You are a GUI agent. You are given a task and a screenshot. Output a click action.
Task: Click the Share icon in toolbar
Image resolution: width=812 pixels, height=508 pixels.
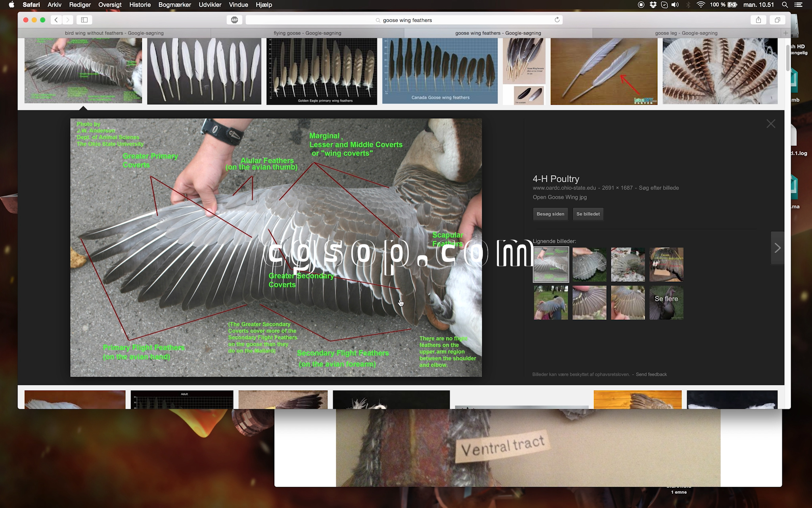(758, 20)
